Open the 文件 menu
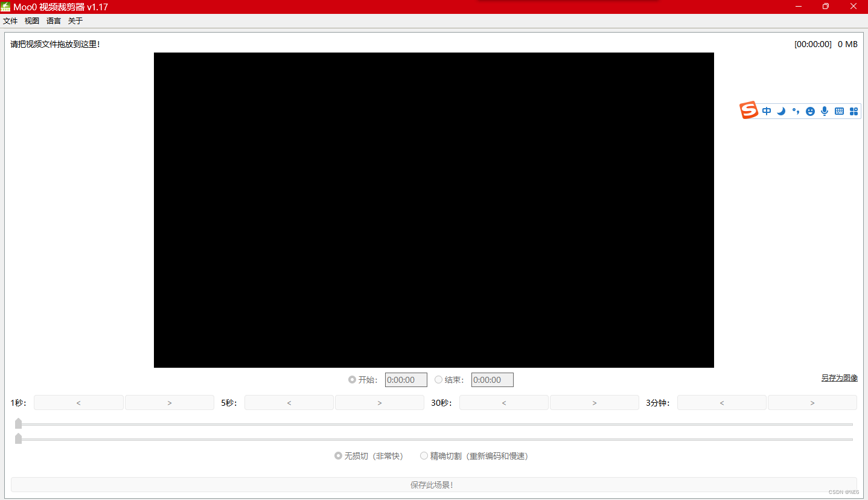Viewport: 868px width, 500px height. pos(10,21)
